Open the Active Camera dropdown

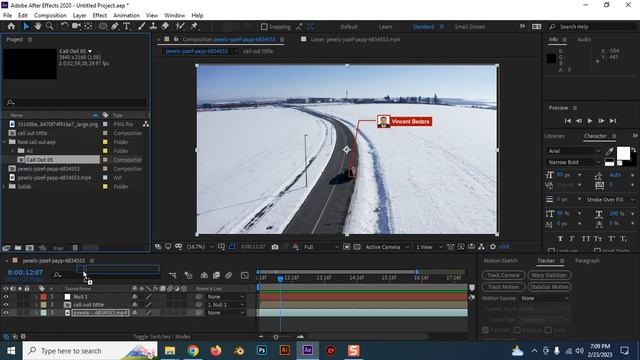(x=387, y=247)
